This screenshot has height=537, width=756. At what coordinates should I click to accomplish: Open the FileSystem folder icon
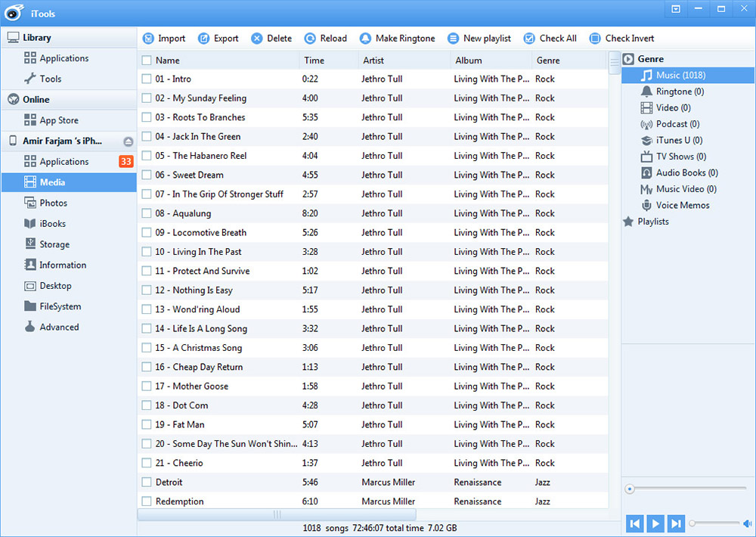click(x=30, y=306)
